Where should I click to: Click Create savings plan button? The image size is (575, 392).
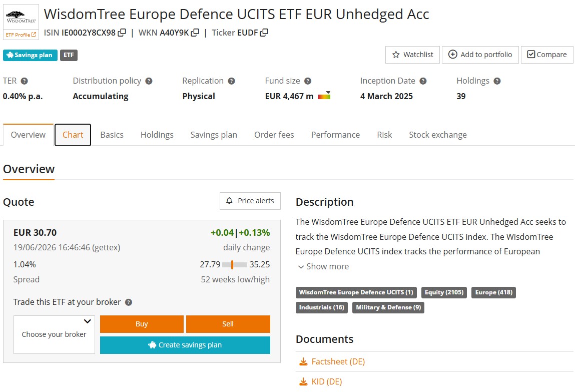point(185,345)
